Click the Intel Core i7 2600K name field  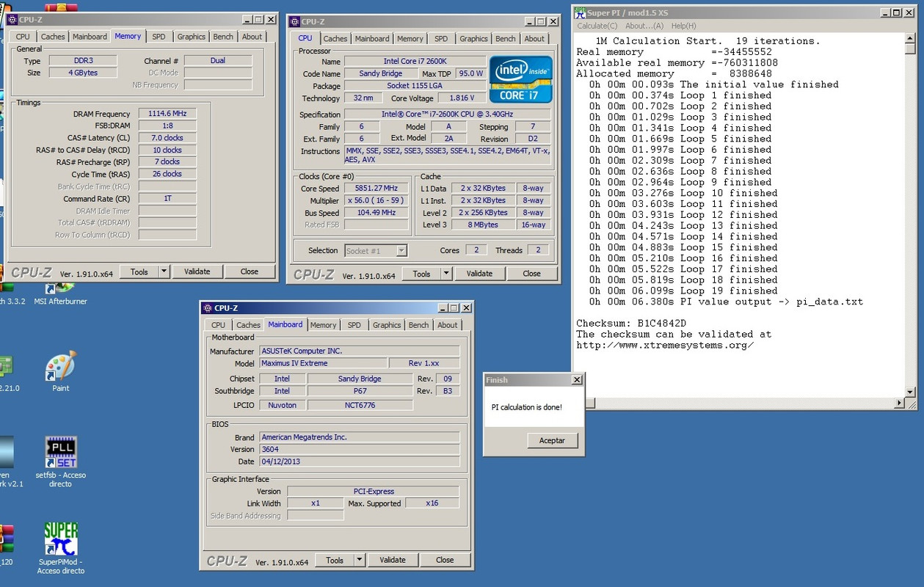415,62
